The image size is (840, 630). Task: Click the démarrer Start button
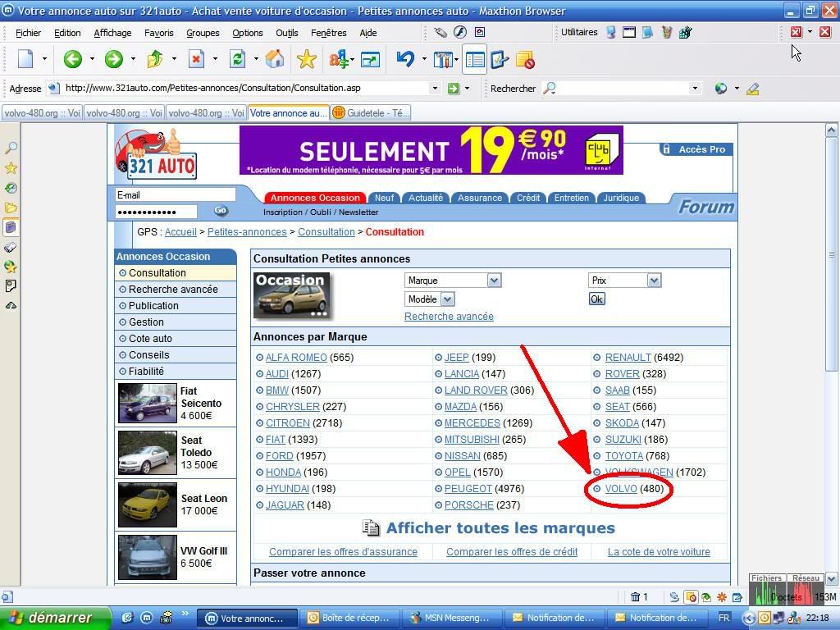55,618
